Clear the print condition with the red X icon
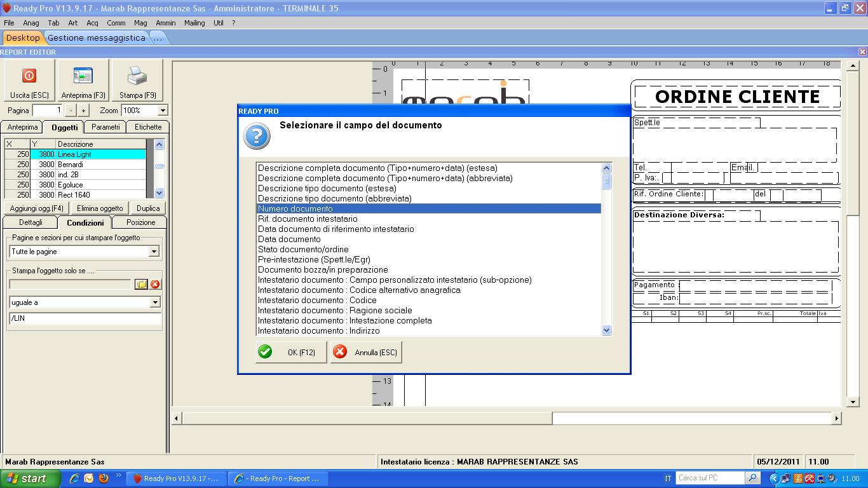This screenshot has height=488, width=868. pyautogui.click(x=154, y=284)
